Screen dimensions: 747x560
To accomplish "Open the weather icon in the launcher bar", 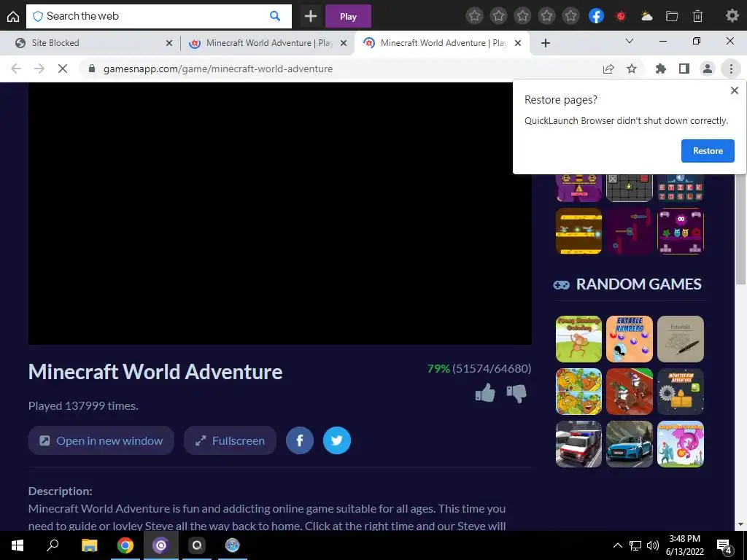I will coord(646,16).
